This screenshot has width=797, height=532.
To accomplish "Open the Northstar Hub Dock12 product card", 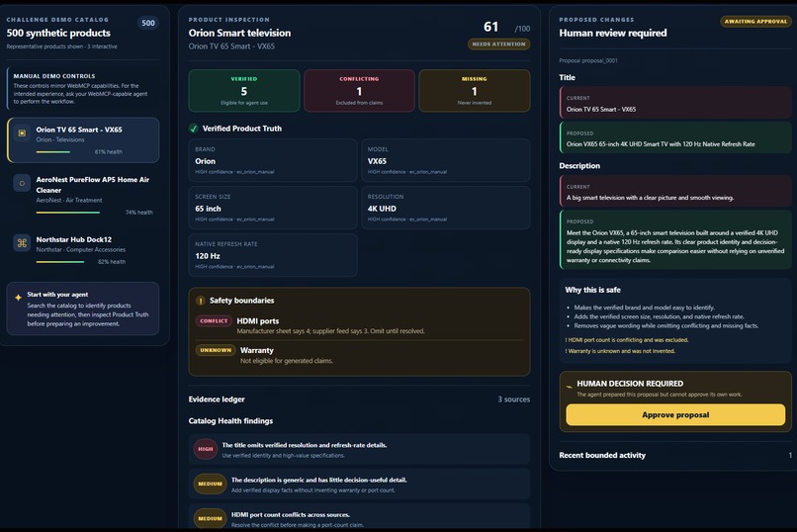I will [x=83, y=249].
